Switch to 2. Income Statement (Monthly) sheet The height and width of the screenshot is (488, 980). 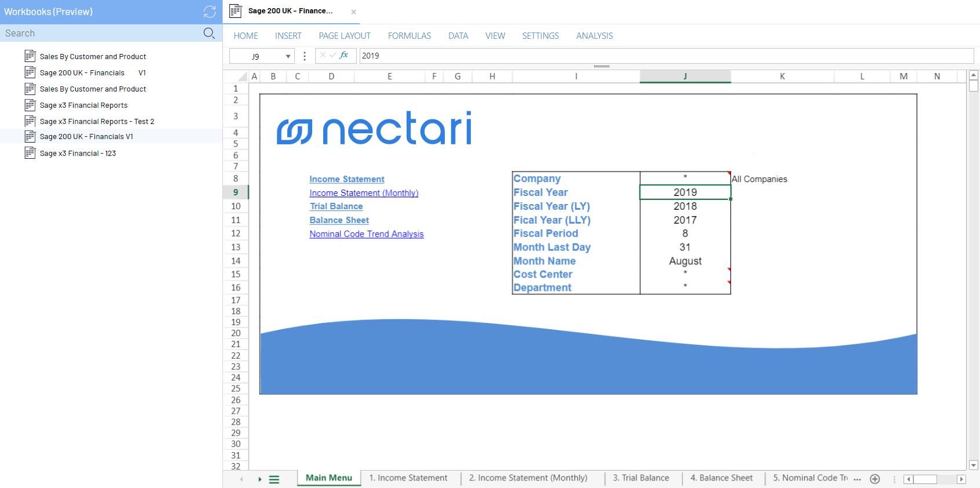click(x=528, y=478)
